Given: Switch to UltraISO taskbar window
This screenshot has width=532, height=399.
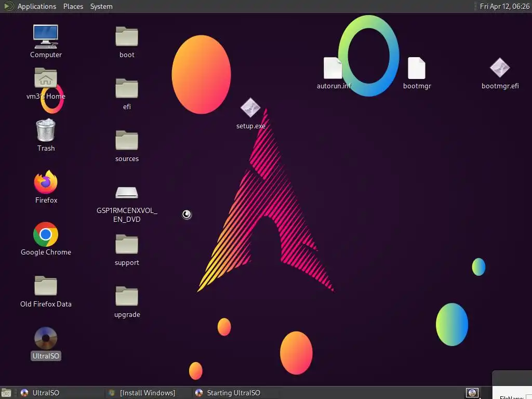Looking at the screenshot, I should click(61, 393).
